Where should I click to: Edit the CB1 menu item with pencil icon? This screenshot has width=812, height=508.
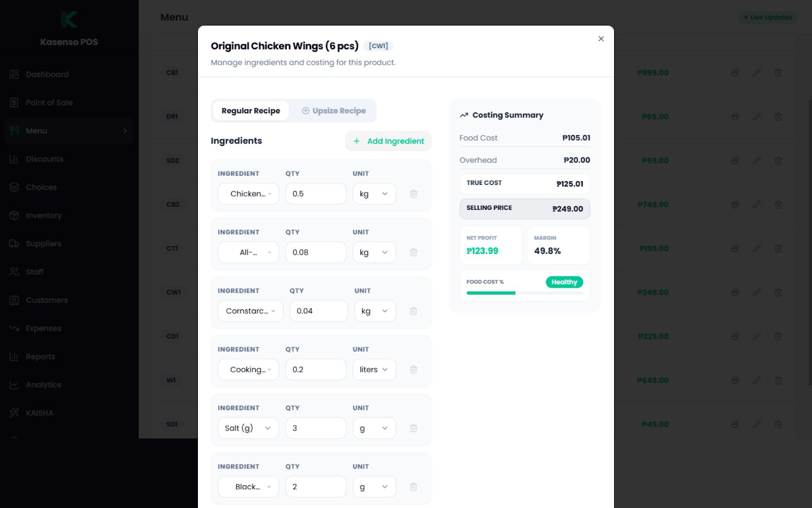(756, 73)
